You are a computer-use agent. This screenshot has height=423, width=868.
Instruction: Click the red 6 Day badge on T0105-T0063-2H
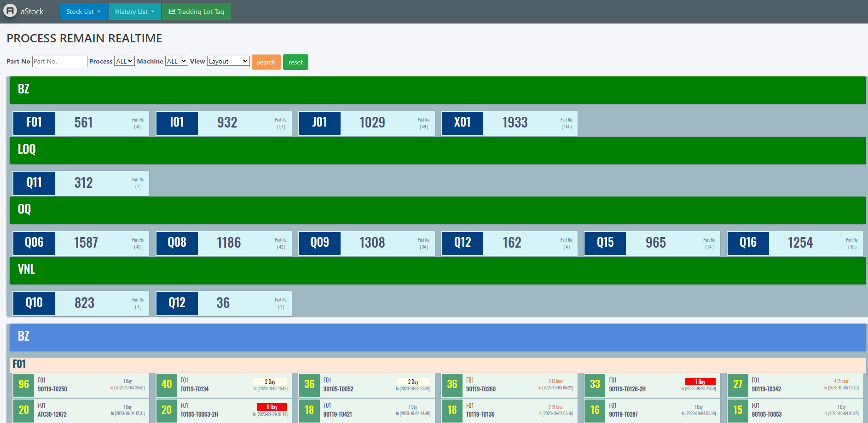click(272, 407)
